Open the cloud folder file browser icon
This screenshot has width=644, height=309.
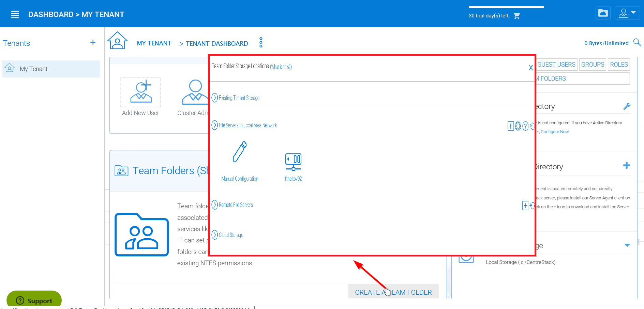pyautogui.click(x=603, y=13)
